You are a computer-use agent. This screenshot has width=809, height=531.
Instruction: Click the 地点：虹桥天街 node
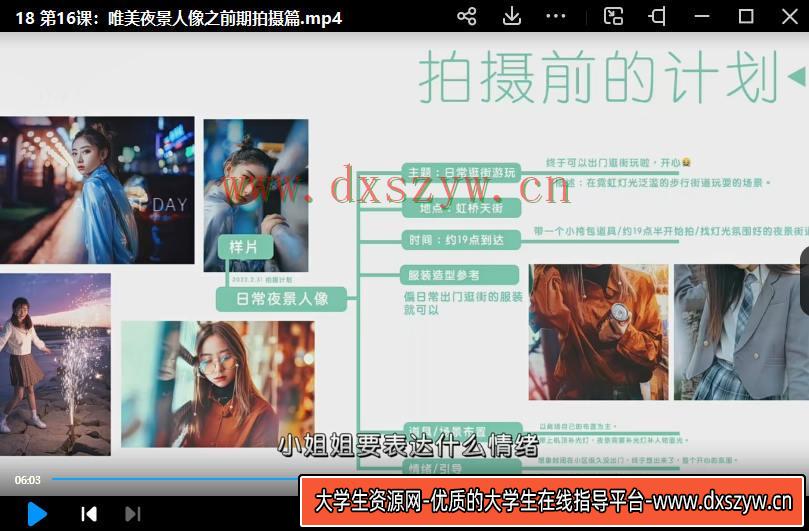[461, 208]
